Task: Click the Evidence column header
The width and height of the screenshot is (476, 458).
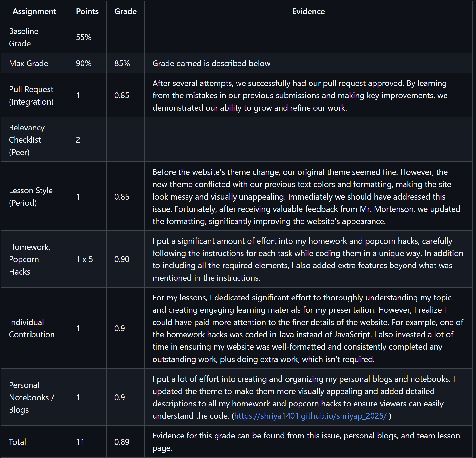Action: [x=308, y=11]
